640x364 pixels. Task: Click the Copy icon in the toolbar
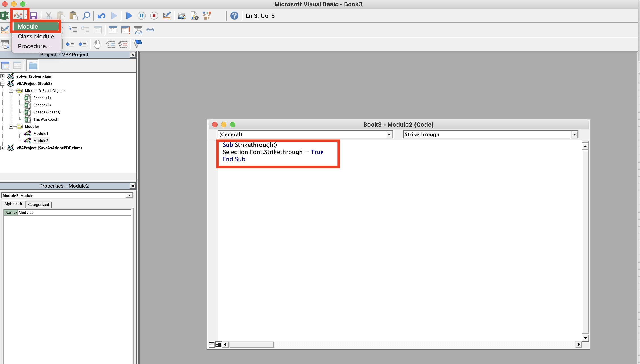[x=61, y=16]
